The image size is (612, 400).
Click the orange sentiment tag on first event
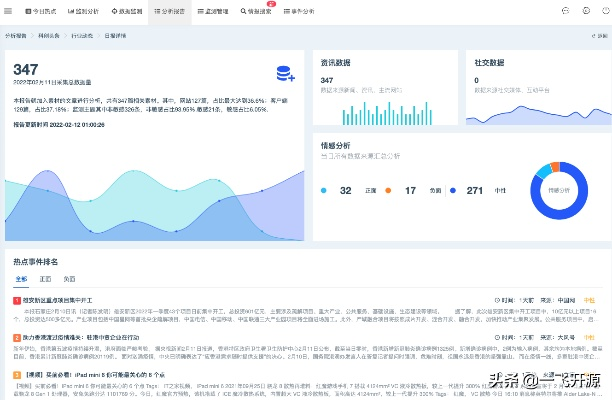click(x=589, y=300)
